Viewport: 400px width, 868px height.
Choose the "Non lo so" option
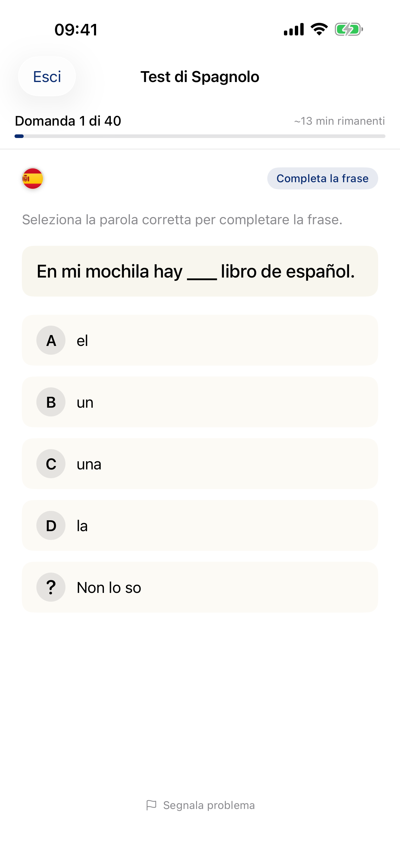200,587
